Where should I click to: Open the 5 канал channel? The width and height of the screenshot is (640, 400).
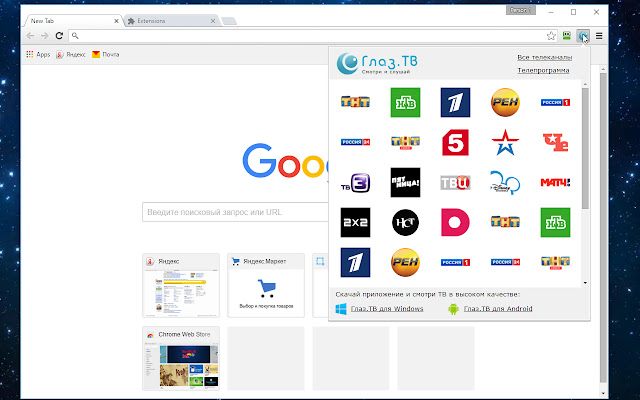455,142
